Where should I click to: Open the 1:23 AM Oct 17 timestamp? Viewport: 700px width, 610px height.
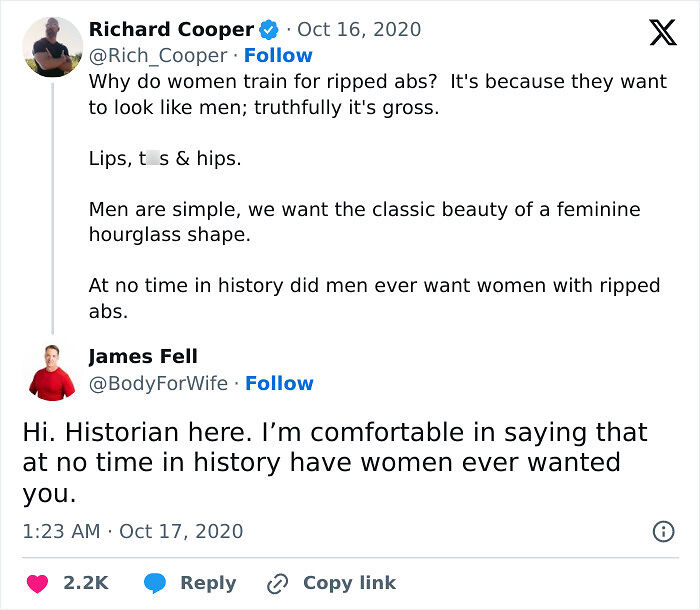tap(133, 531)
